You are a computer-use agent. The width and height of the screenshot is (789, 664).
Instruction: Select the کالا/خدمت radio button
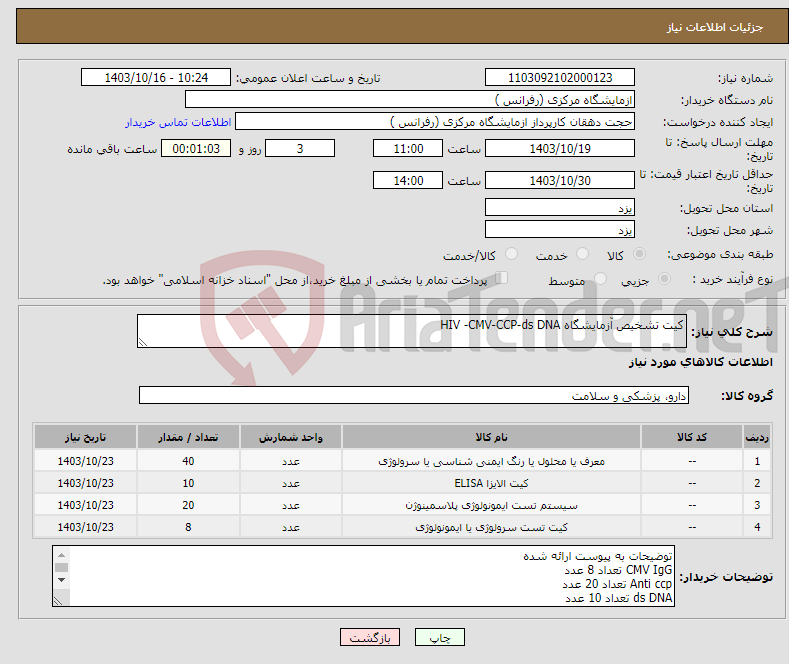pos(511,254)
